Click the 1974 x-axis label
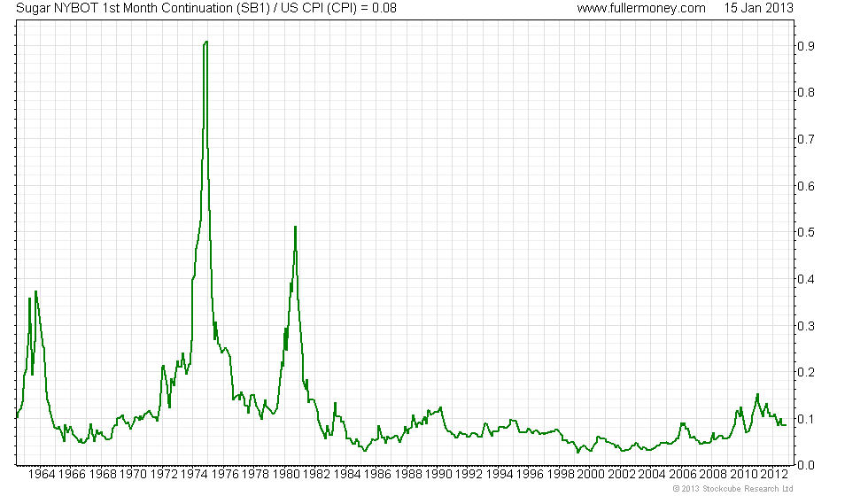868x496 pixels. click(194, 475)
